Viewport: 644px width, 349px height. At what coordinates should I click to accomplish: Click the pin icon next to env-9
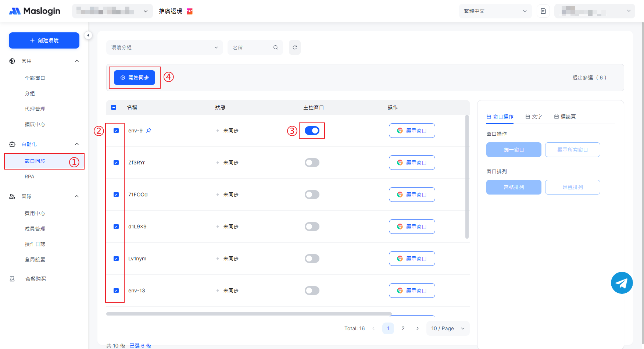pyautogui.click(x=149, y=131)
